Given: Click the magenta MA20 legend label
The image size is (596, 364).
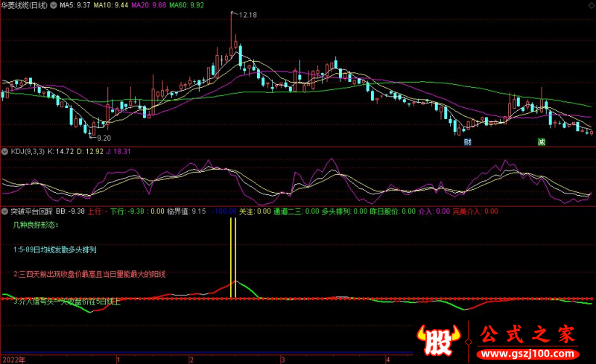Looking at the screenshot, I should pos(149,4).
